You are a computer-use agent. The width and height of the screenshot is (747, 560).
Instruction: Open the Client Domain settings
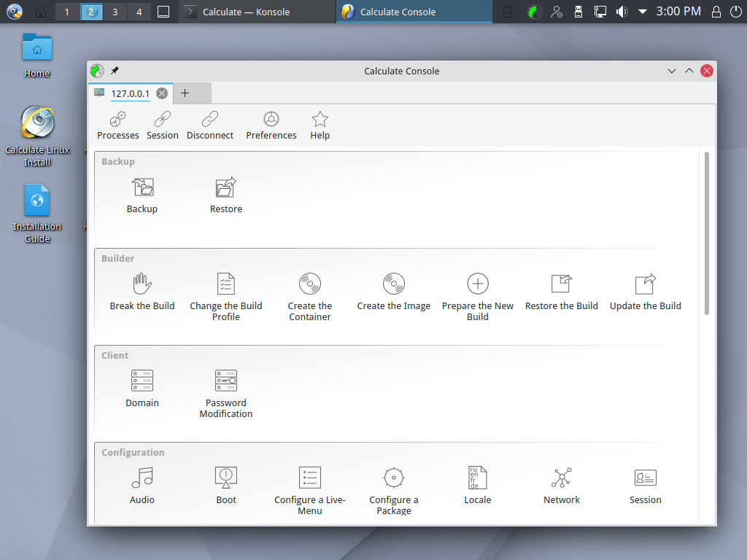coord(142,389)
